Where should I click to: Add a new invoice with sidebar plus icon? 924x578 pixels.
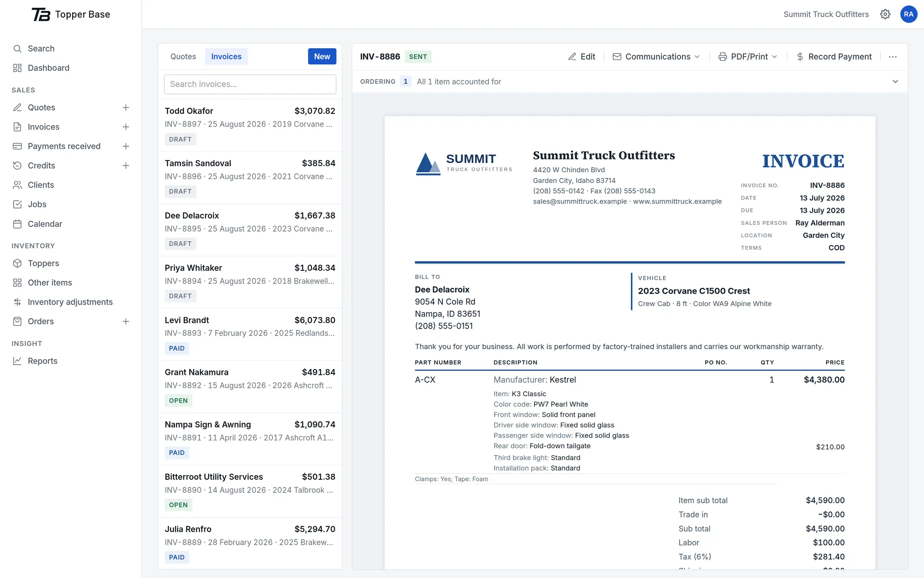(126, 127)
